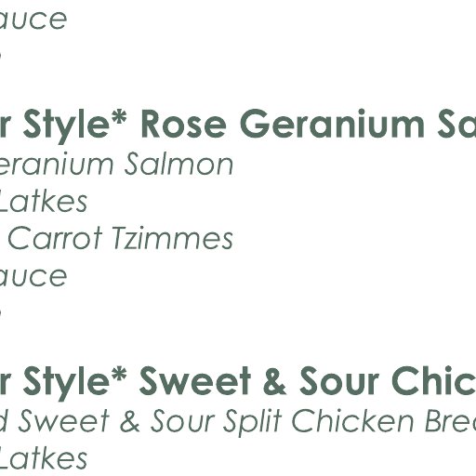Click 'auce' text at the page top
476x476 pixels.
[33, 20]
